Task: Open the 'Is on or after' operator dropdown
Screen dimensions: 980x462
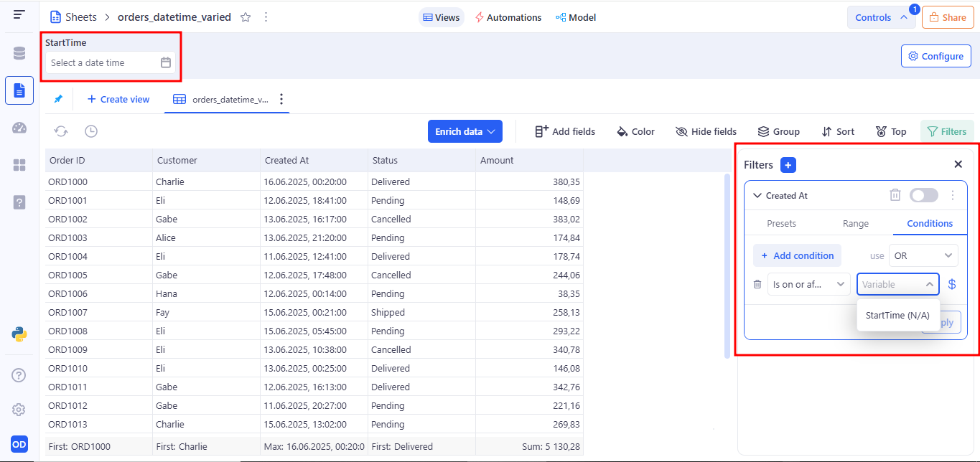Action: click(x=808, y=284)
